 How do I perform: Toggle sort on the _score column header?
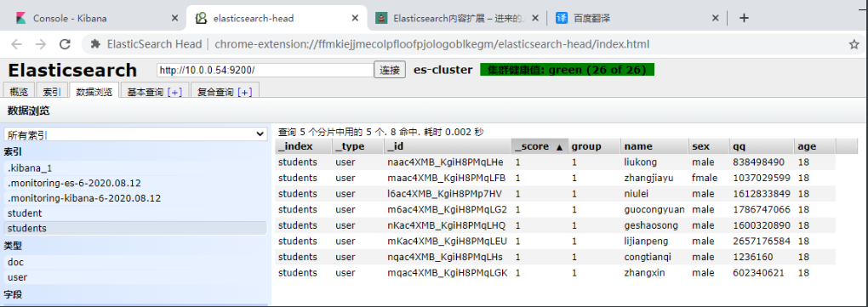click(x=540, y=146)
